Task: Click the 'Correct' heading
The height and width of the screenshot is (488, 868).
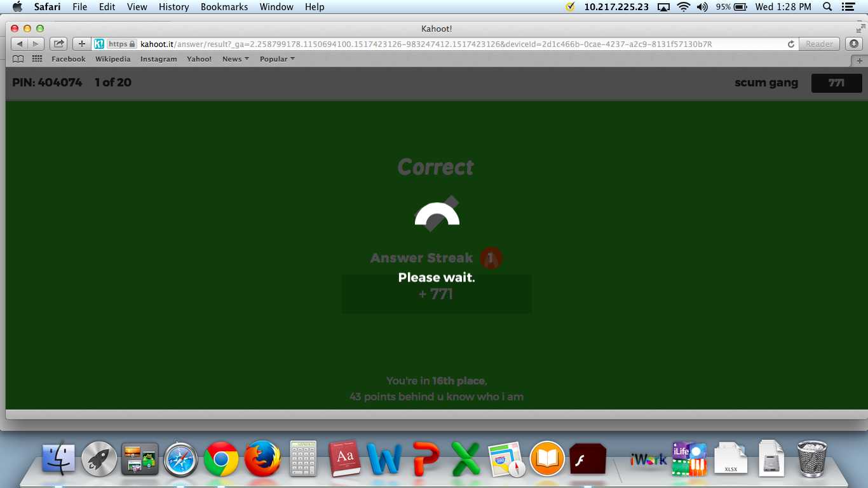Action: click(436, 167)
